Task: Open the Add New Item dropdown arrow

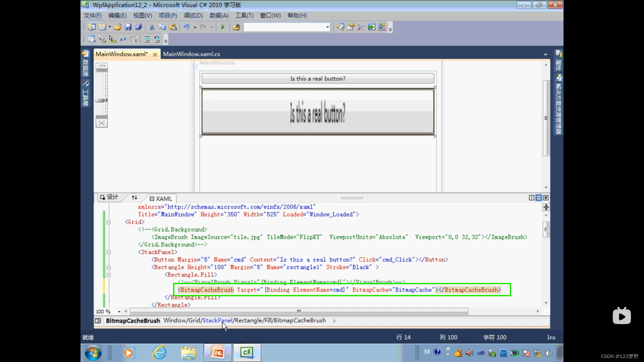Action: pos(110,27)
